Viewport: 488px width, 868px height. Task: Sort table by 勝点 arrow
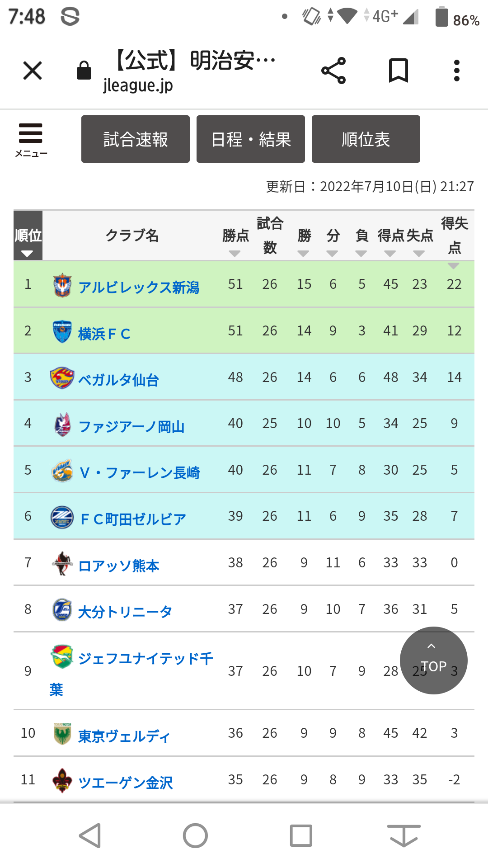(235, 254)
